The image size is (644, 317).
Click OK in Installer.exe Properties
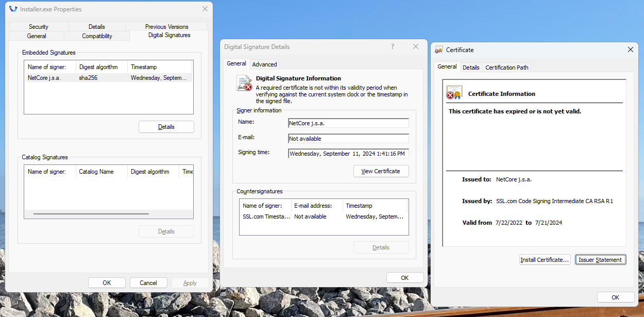coord(107,282)
